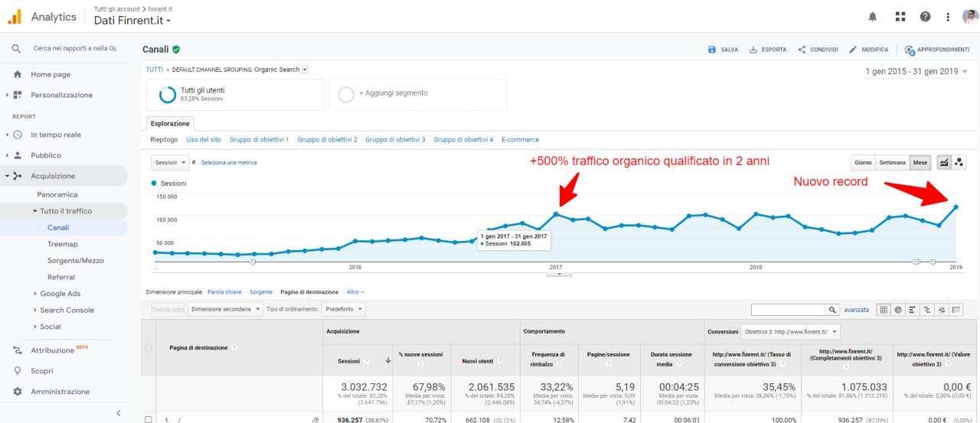Open the date range dropdown
The height and width of the screenshot is (423, 980).
(916, 71)
